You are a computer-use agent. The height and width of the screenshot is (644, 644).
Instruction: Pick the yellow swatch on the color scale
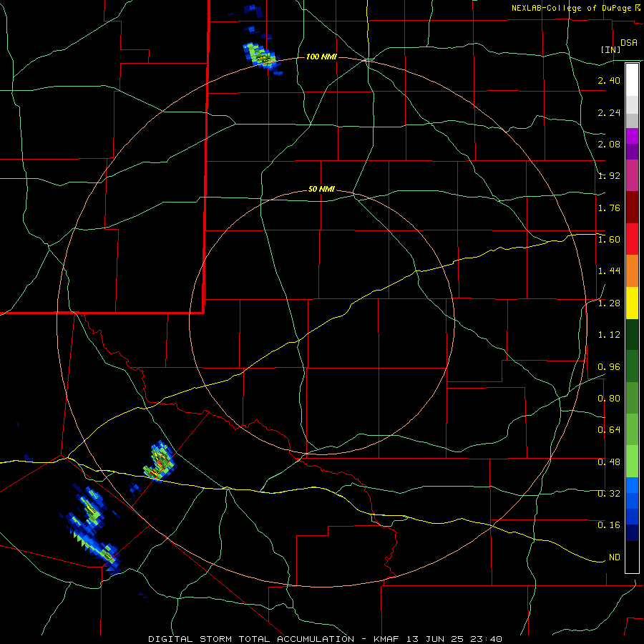632,303
